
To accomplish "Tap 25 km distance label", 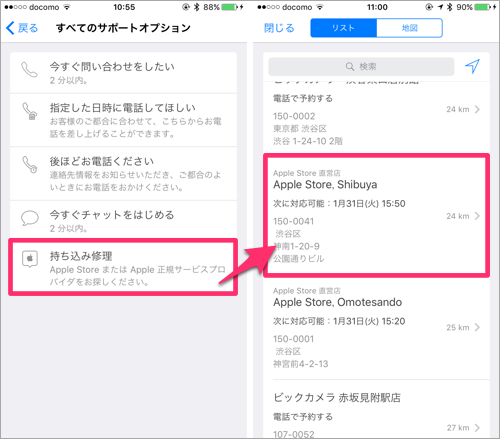I will coord(458,327).
